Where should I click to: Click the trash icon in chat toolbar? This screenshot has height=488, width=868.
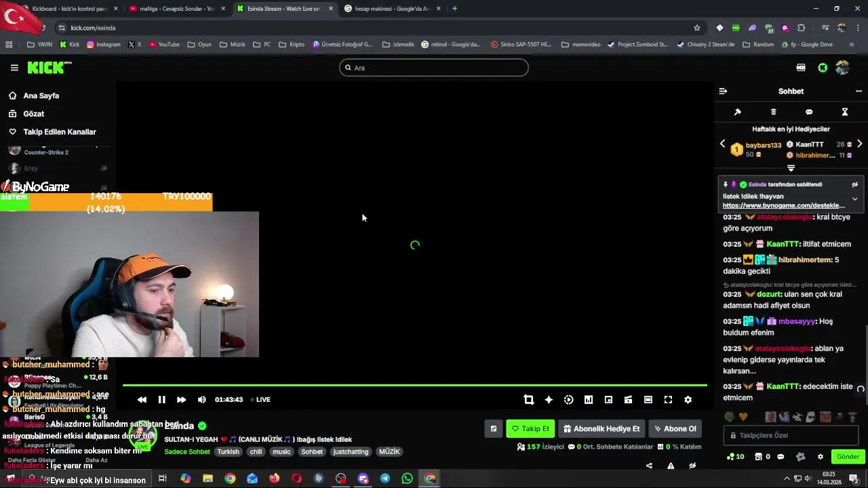(773, 112)
